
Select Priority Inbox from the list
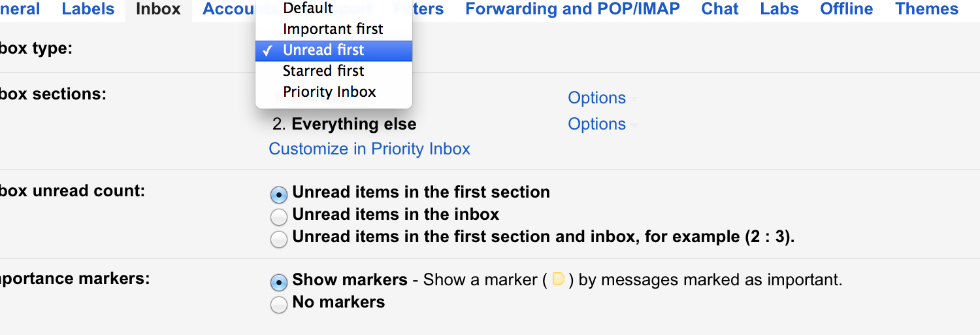click(329, 92)
